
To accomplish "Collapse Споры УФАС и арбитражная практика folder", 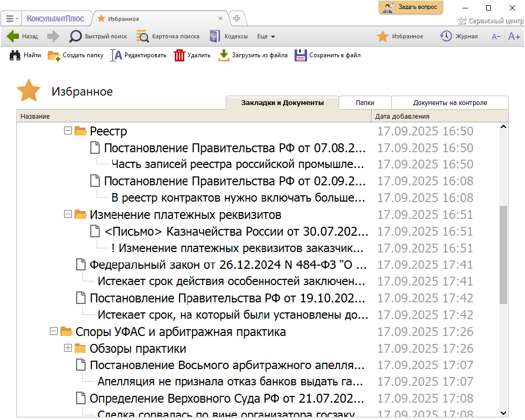I will click(53, 331).
